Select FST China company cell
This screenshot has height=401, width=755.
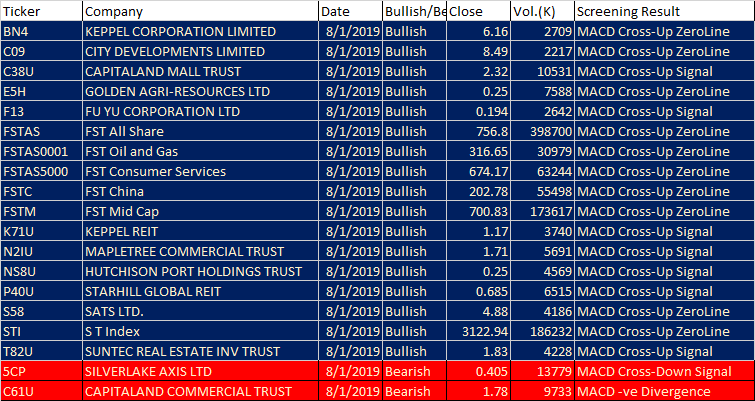point(200,192)
